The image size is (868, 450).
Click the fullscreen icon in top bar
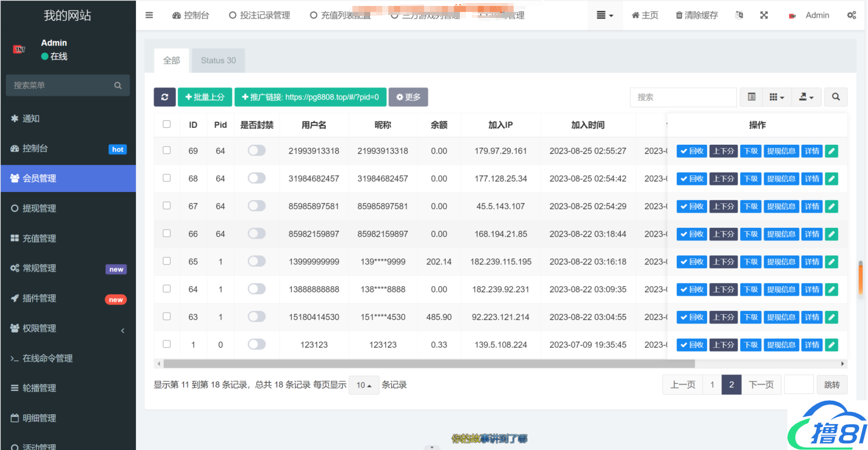764,15
